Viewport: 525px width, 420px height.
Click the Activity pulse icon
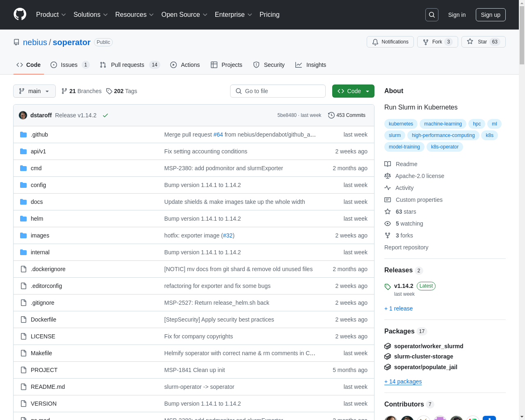coord(388,188)
